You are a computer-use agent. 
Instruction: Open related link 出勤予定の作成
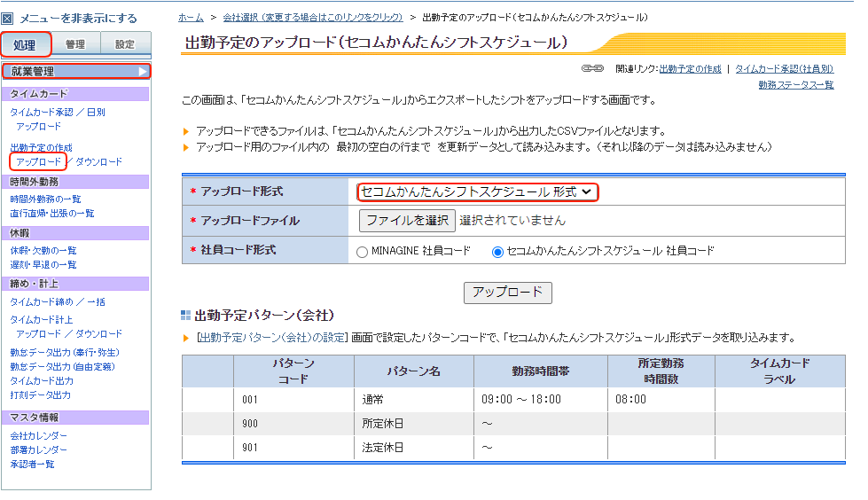tap(691, 68)
